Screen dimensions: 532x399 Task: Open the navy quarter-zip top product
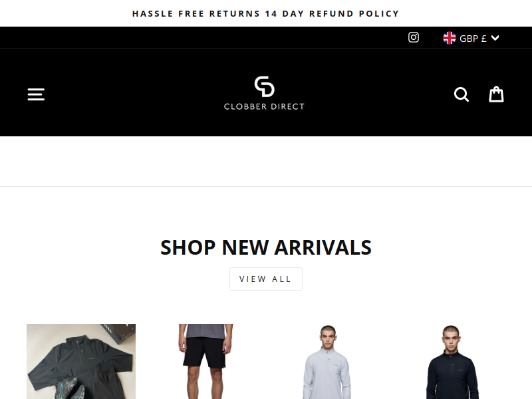click(452, 361)
